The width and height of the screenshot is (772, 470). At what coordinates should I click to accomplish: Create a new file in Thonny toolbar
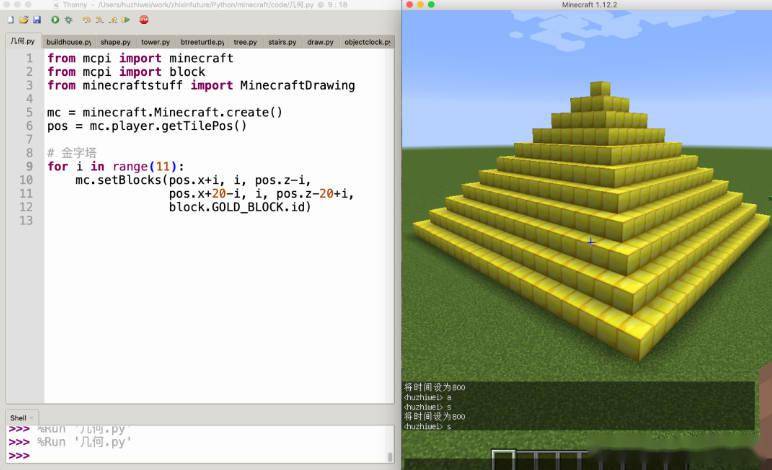[11, 20]
